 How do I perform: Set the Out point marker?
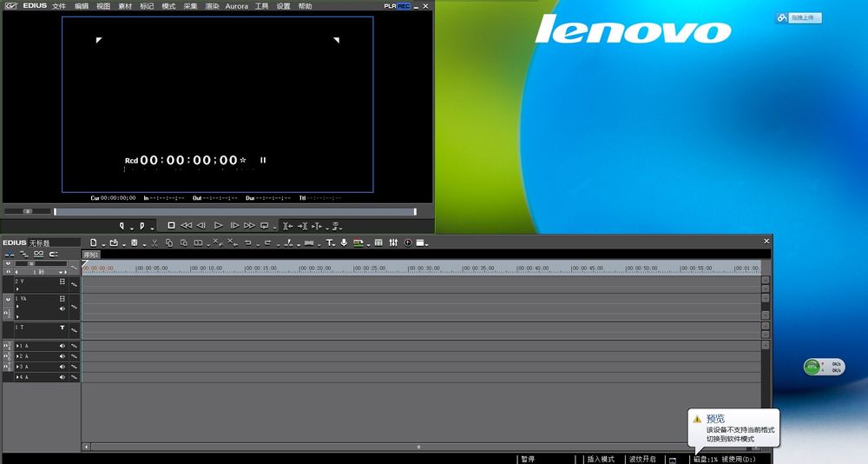[x=142, y=226]
